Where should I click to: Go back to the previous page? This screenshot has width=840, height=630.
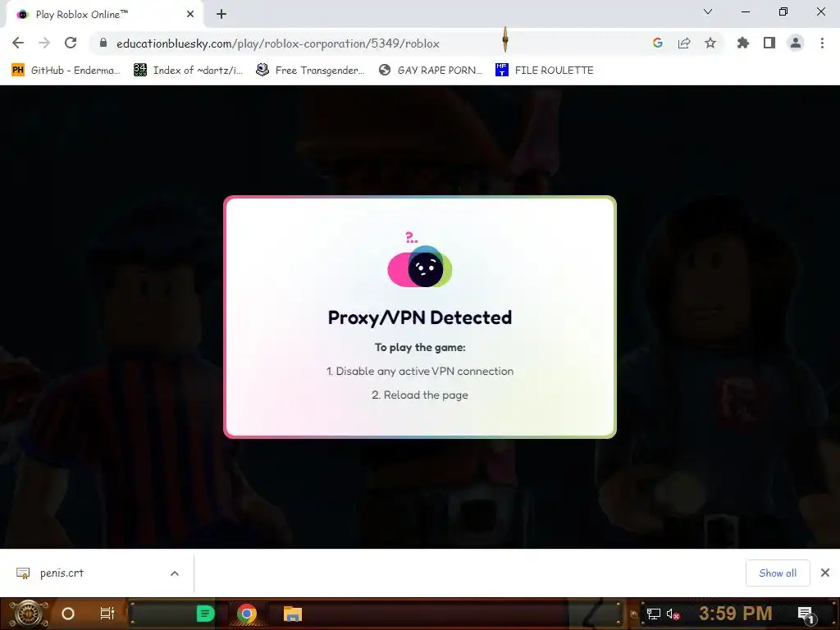pos(18,43)
